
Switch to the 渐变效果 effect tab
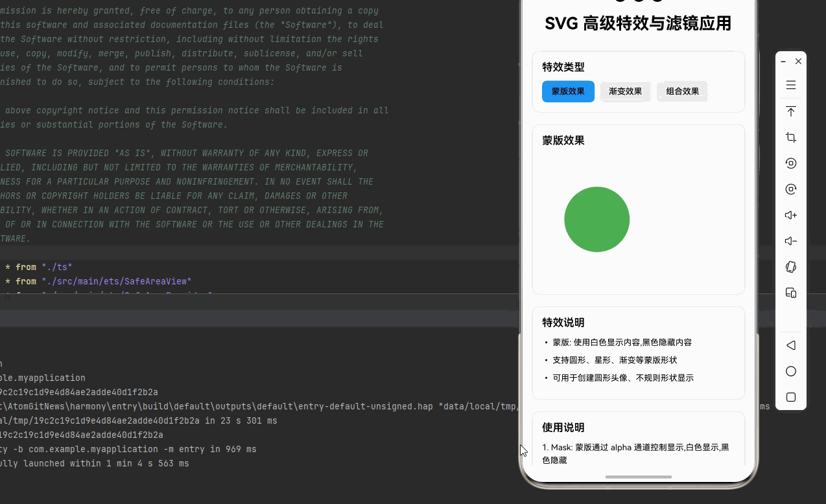(625, 91)
